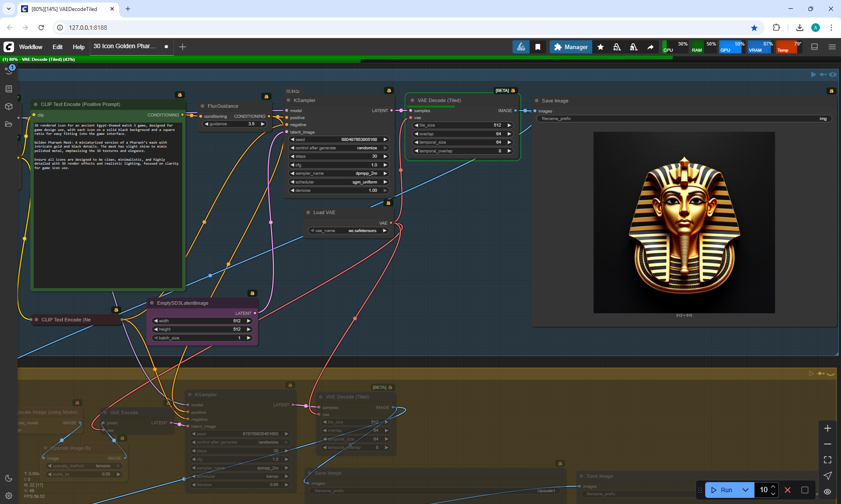
Task: Toggle dark theme moon icon
Action: 8,478
